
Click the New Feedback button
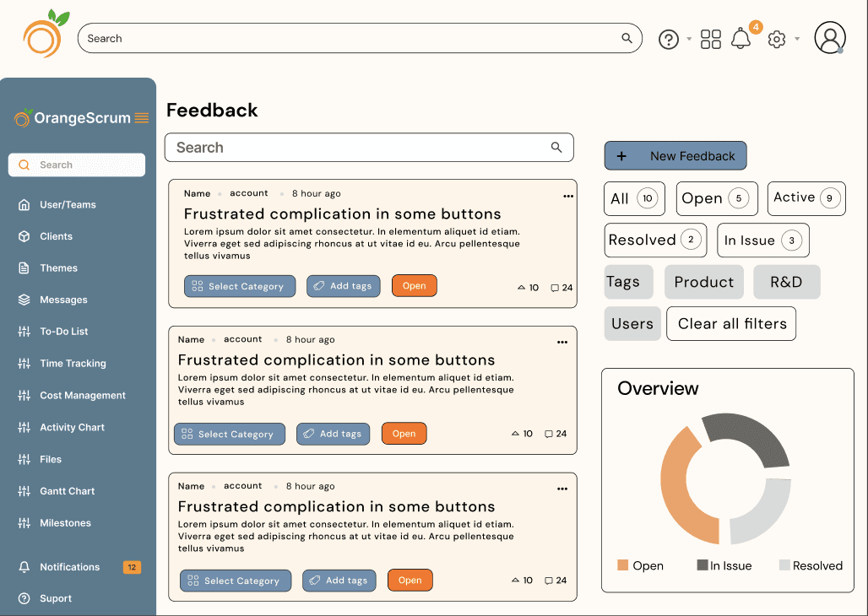pos(675,156)
